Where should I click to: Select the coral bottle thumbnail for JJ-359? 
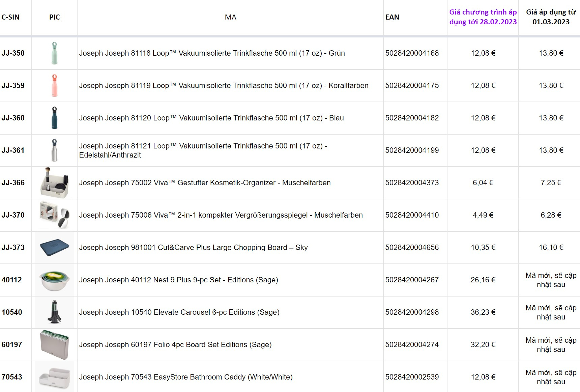pyautogui.click(x=54, y=85)
